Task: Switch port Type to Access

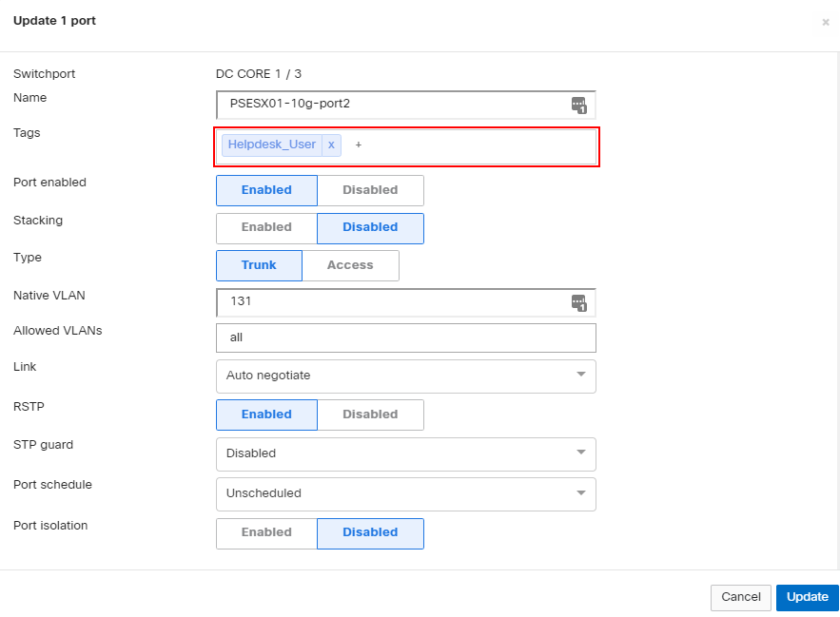Action: coord(350,265)
